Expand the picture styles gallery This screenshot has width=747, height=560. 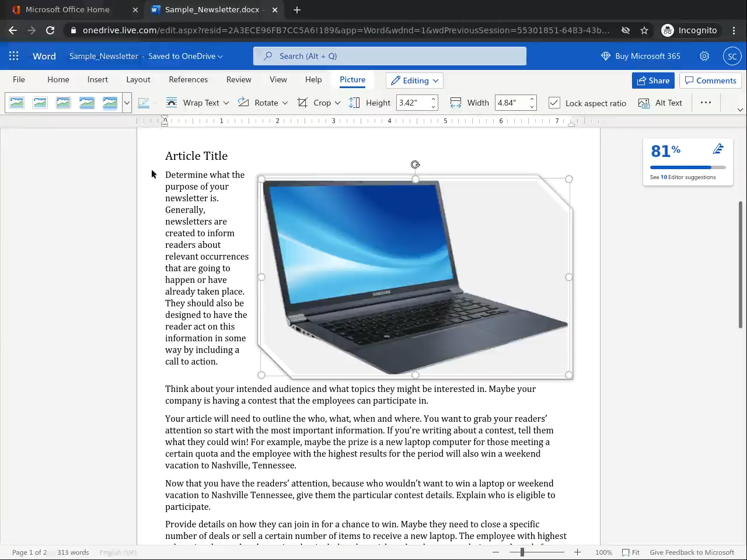coord(127,103)
